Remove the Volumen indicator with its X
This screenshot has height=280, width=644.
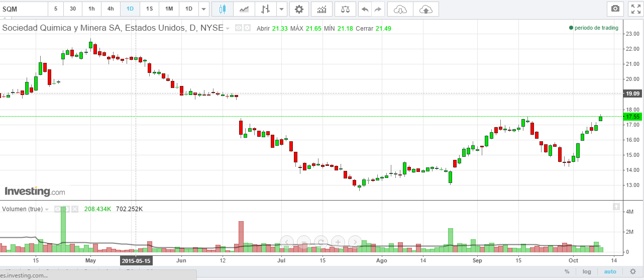click(x=75, y=209)
